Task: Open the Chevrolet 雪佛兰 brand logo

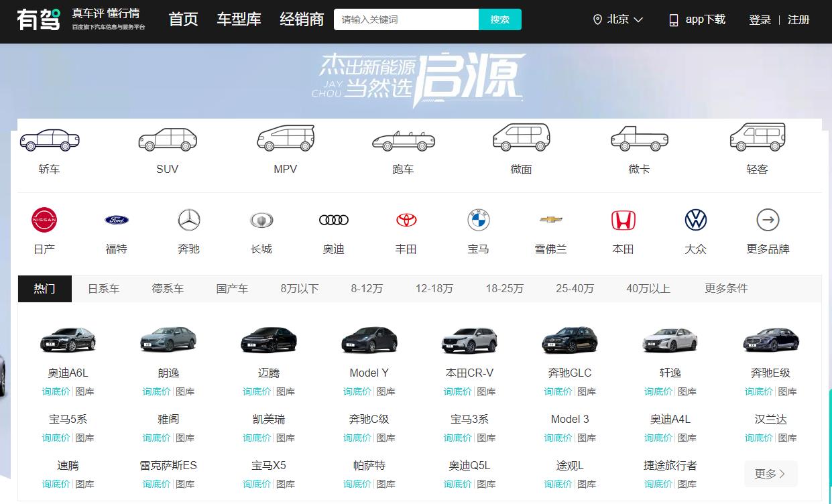Action: tap(551, 219)
